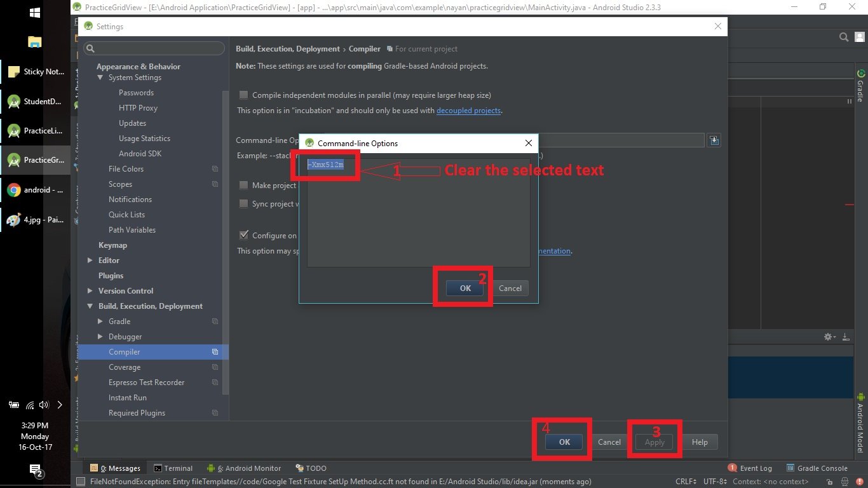Open the Sticky Notes taskbar entry

coord(35,72)
